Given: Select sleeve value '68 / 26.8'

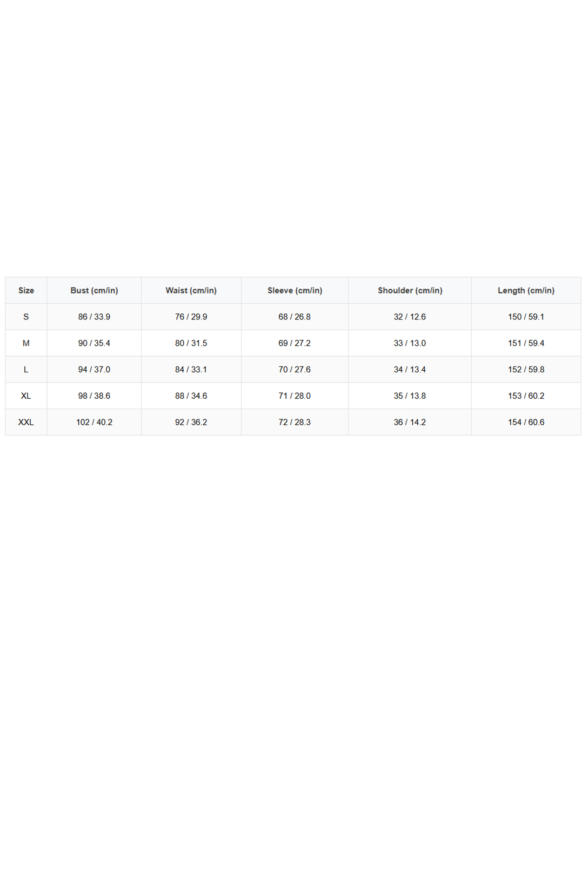Looking at the screenshot, I should (x=295, y=317).
